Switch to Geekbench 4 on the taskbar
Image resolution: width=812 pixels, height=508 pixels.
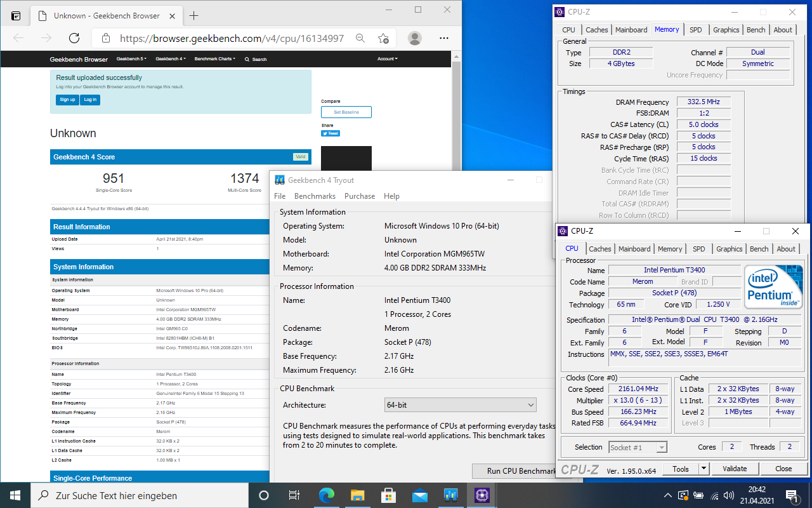[x=450, y=495]
